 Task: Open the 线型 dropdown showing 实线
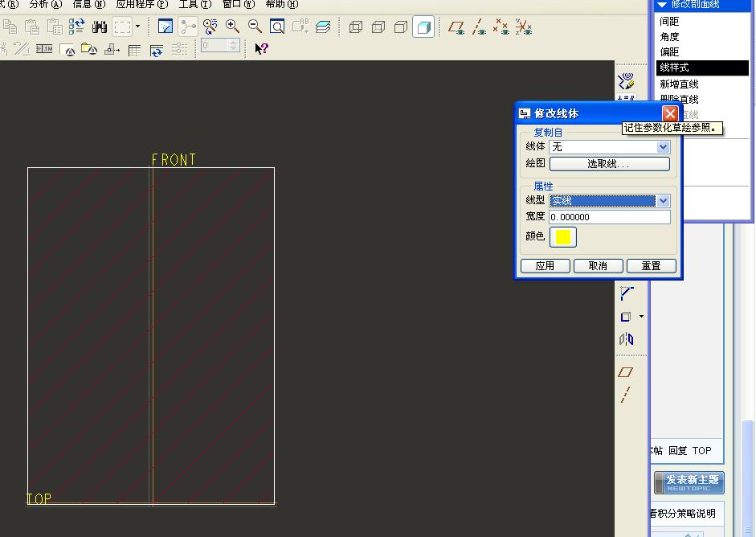point(610,201)
